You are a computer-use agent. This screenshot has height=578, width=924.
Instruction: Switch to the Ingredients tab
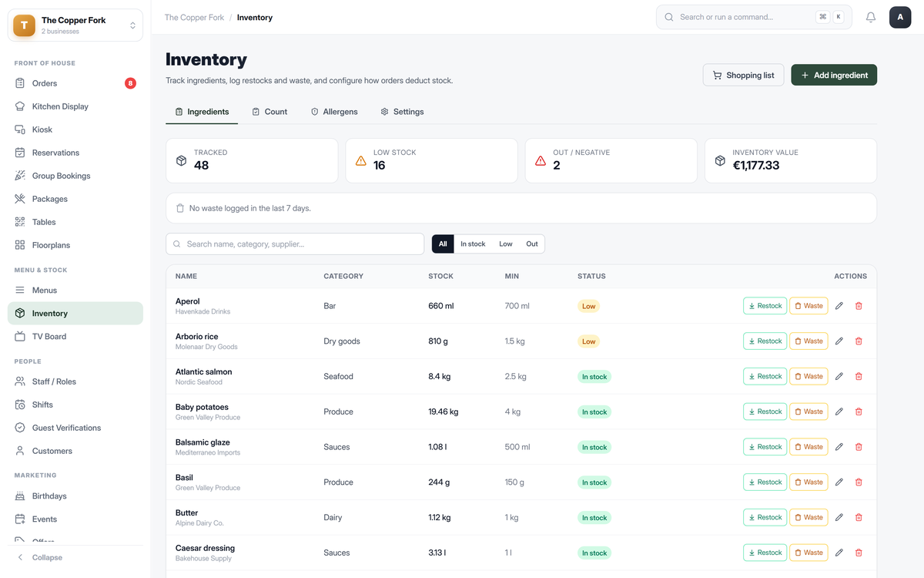[202, 112]
